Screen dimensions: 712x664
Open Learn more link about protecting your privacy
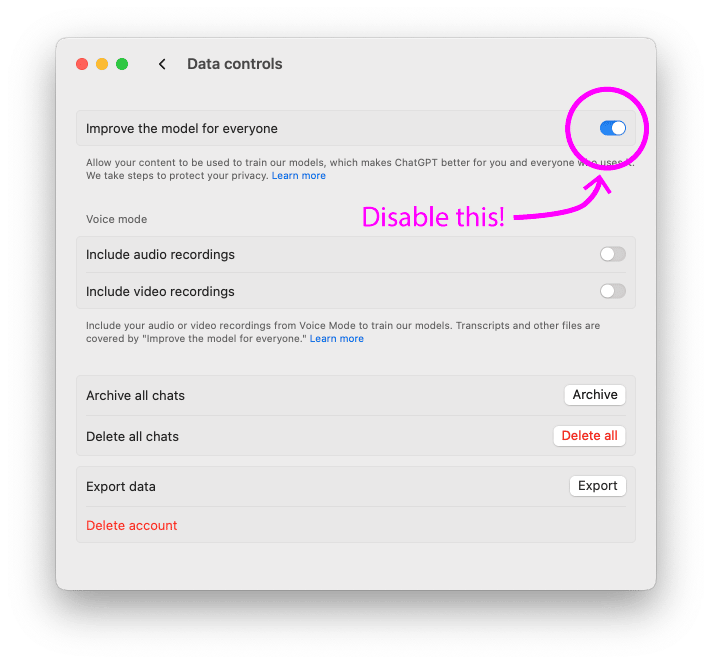pyautogui.click(x=298, y=176)
